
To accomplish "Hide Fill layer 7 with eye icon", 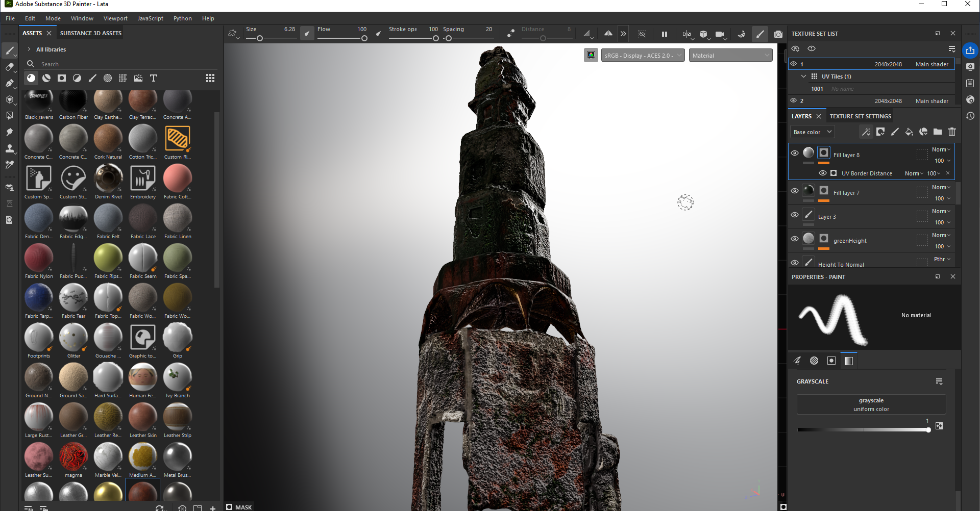I will pyautogui.click(x=795, y=191).
